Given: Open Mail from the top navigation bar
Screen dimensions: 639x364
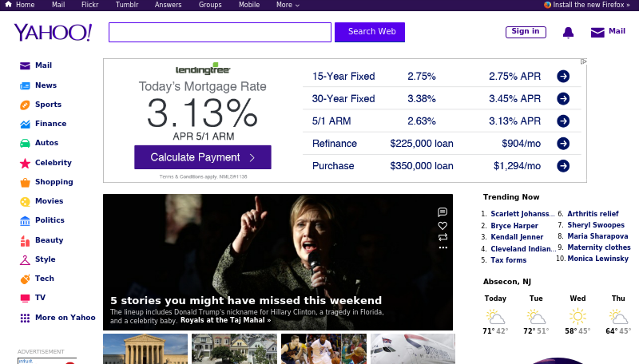Looking at the screenshot, I should [x=58, y=5].
